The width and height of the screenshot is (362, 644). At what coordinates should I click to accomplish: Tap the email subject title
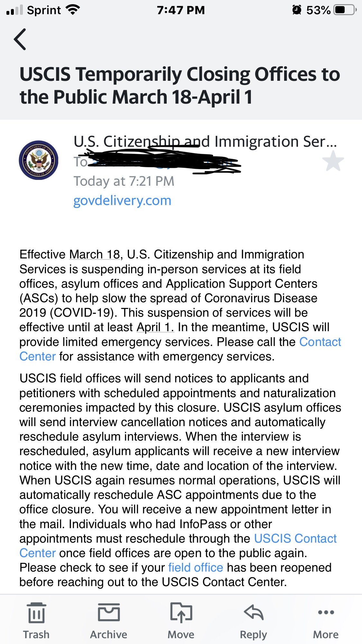click(x=180, y=85)
